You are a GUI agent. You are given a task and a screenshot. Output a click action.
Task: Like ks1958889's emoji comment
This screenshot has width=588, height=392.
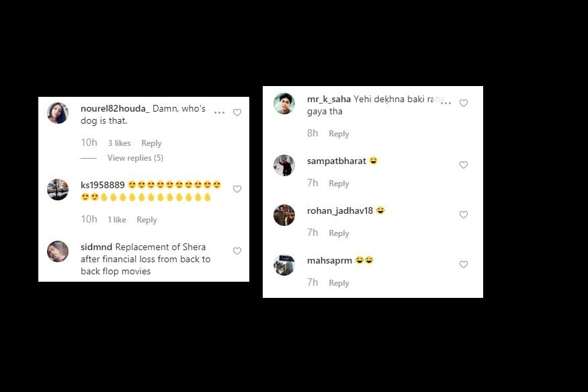pos(237,189)
